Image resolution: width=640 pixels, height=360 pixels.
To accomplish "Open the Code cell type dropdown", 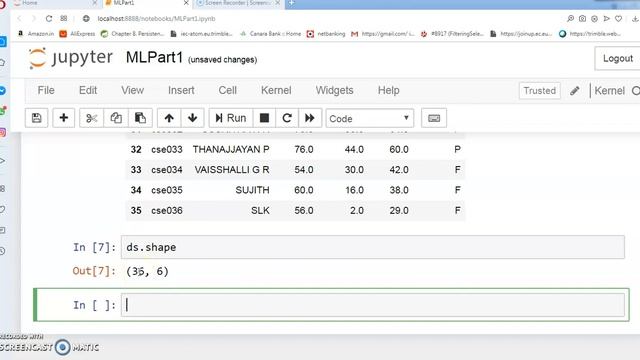I will coord(369,118).
